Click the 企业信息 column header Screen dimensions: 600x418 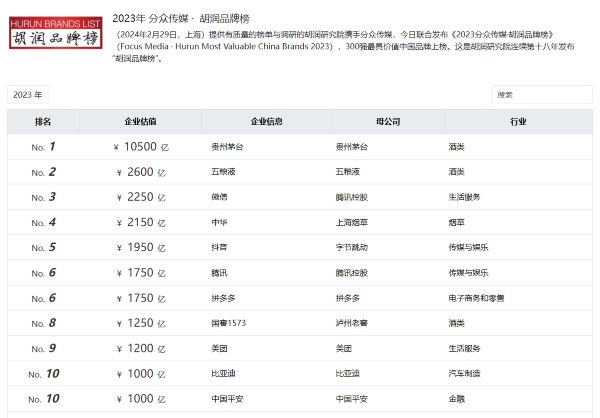pyautogui.click(x=267, y=122)
